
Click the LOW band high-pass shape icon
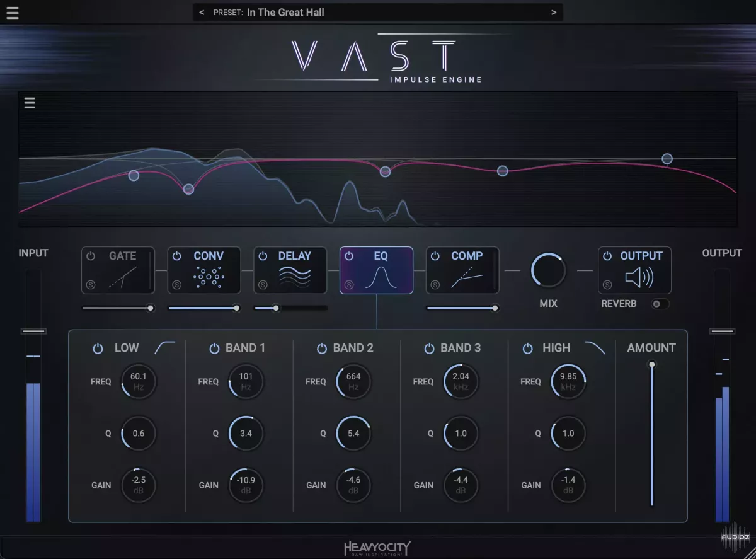coord(164,348)
